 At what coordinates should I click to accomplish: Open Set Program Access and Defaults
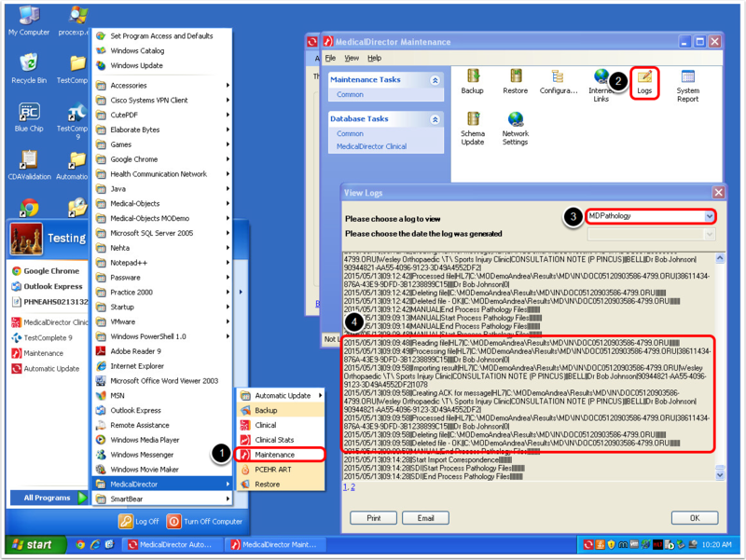point(161,36)
